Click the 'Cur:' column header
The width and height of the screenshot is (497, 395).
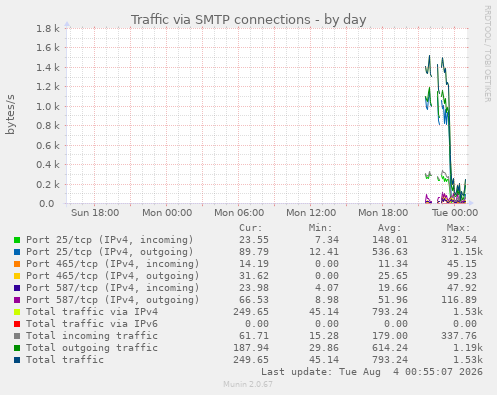251,228
